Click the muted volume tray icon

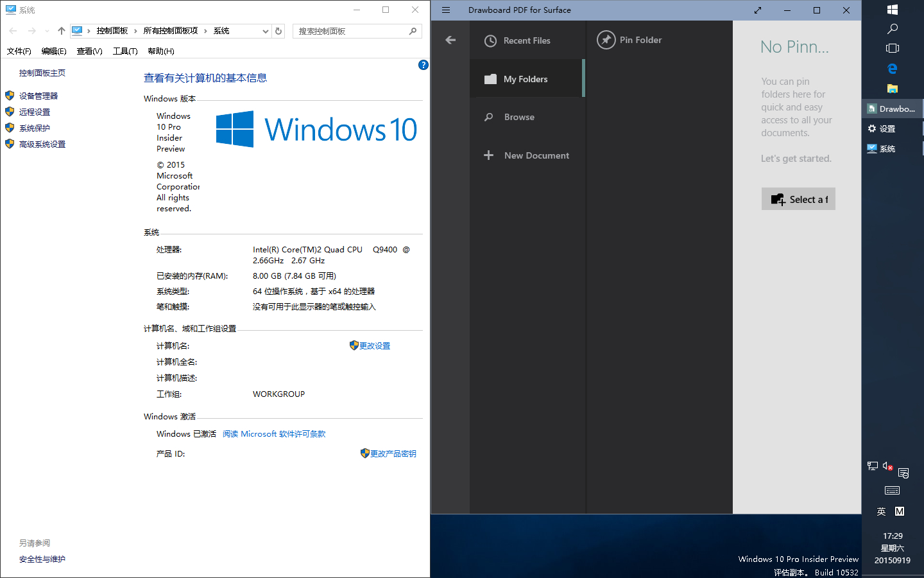[x=888, y=466]
